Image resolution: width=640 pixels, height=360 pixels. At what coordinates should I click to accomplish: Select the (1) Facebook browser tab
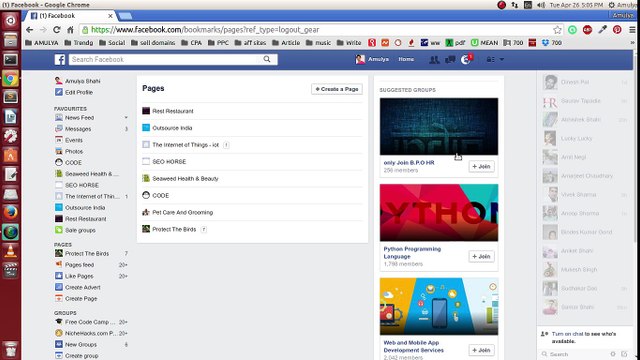click(x=68, y=16)
